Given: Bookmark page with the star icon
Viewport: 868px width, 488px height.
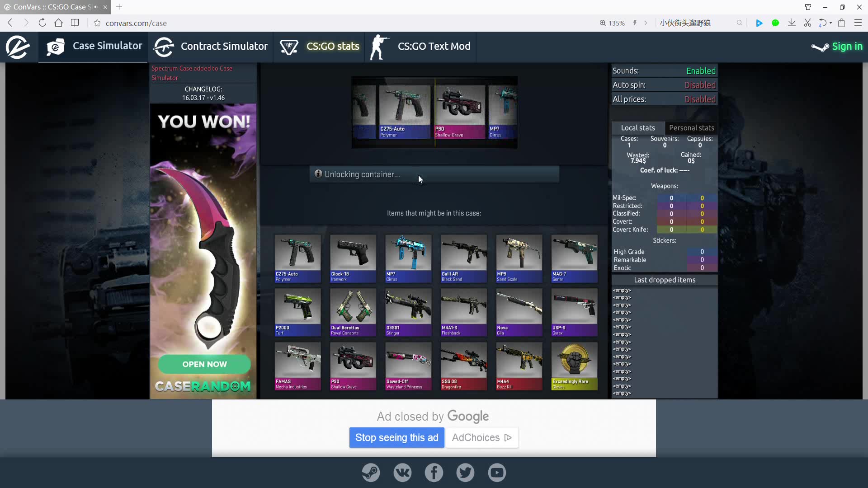Looking at the screenshot, I should click(97, 23).
